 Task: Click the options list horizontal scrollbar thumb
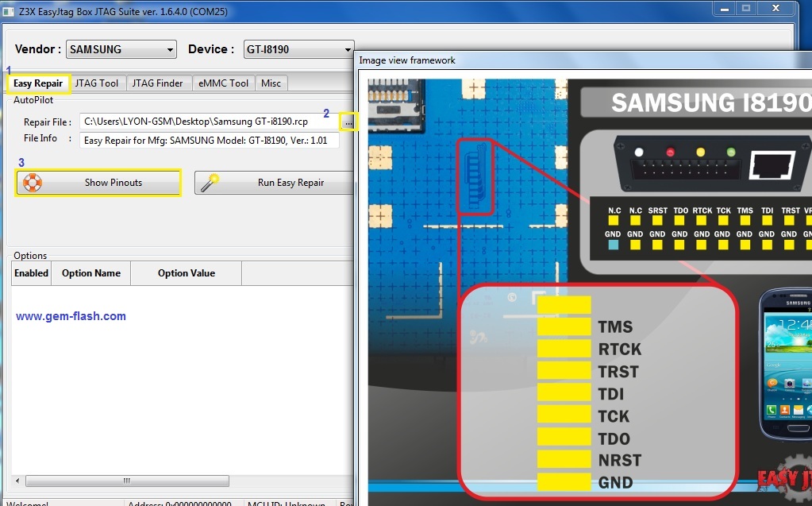pos(127,481)
